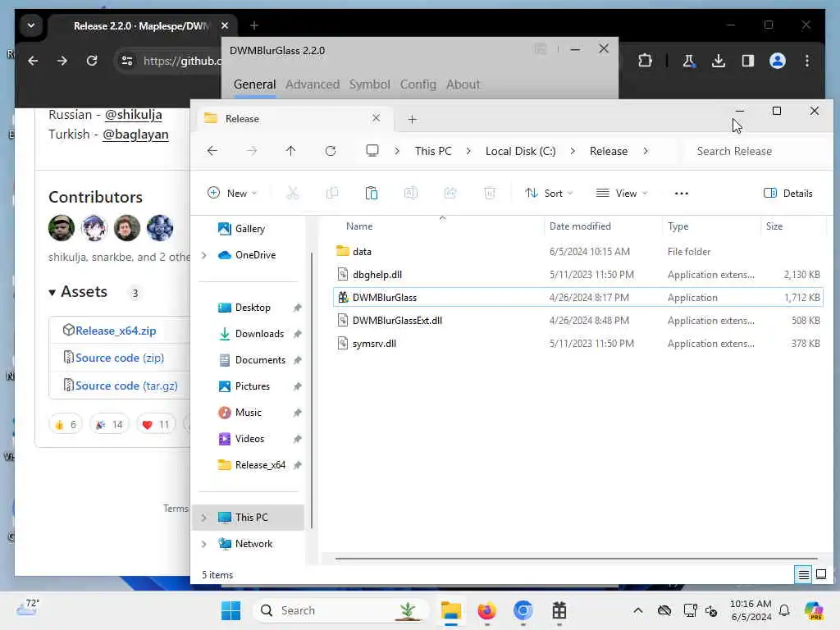The width and height of the screenshot is (840, 630).
Task: Click the taskbar Search box
Action: click(340, 610)
